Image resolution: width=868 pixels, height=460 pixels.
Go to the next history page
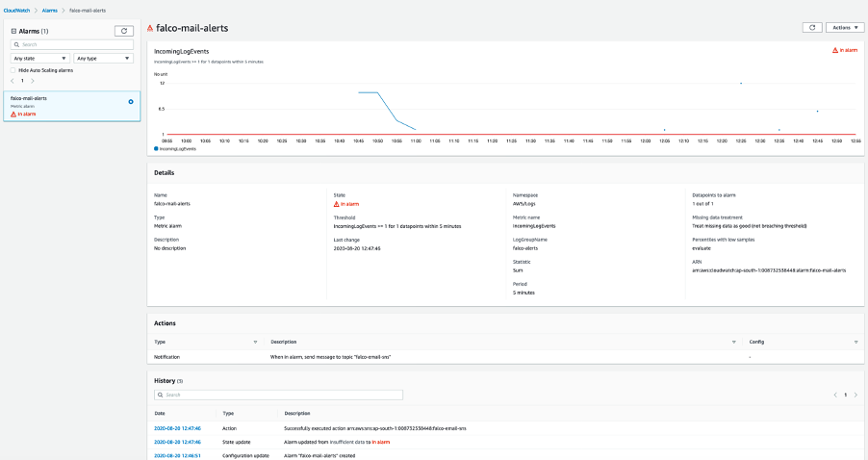(855, 395)
